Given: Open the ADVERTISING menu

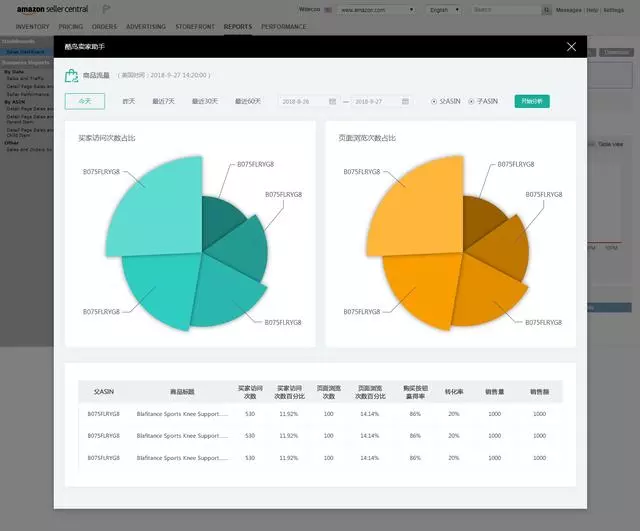Looking at the screenshot, I should click(146, 27).
